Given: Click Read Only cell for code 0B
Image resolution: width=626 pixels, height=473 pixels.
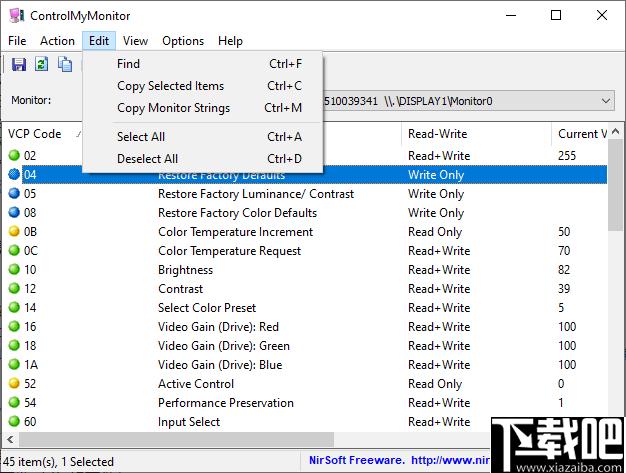Looking at the screenshot, I should coord(435,232).
